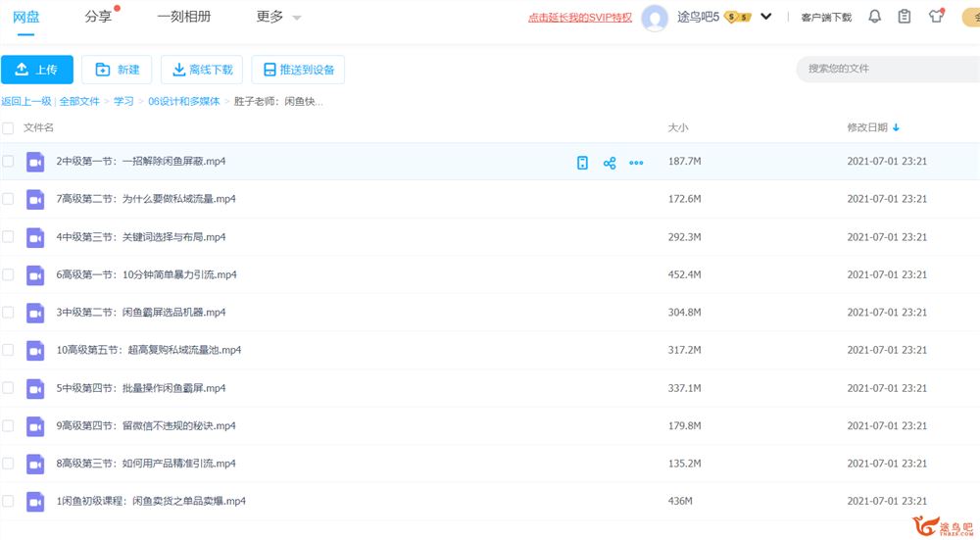
Task: Check the 6高级第一节 file checkbox
Action: 8,274
